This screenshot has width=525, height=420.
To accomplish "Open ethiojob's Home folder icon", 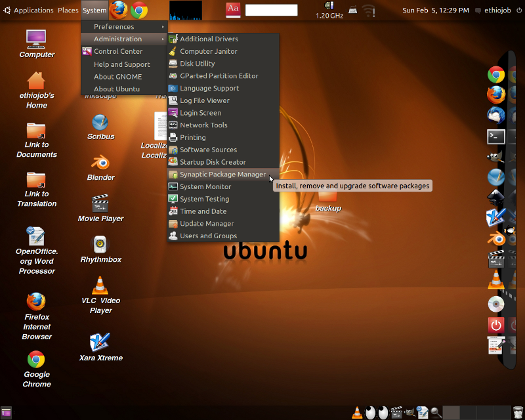I will pyautogui.click(x=37, y=91).
